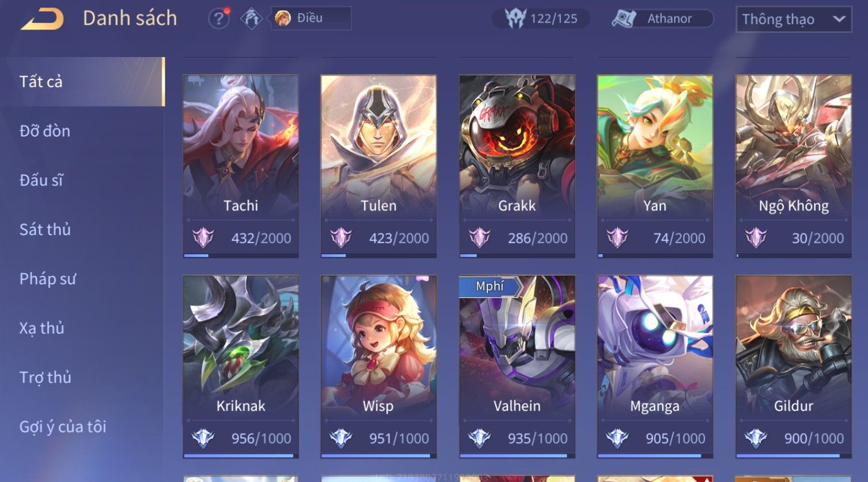Open the Gợi ý của tôi tab
The width and height of the screenshot is (868, 482).
(63, 427)
